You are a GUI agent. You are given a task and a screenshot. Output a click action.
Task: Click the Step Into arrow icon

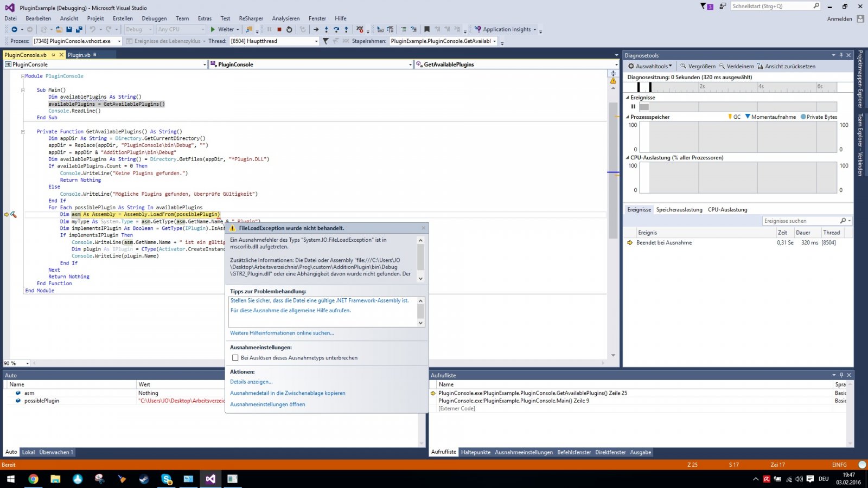pyautogui.click(x=326, y=29)
